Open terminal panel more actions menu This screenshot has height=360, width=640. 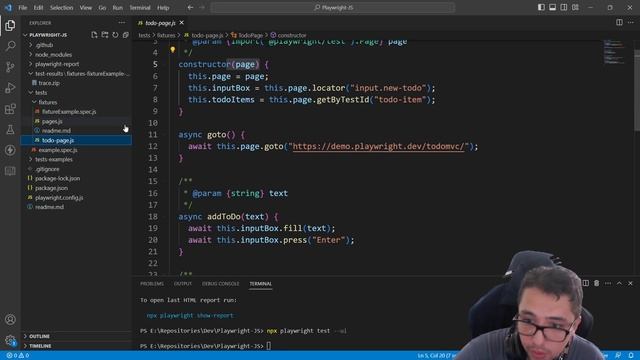click(608, 283)
